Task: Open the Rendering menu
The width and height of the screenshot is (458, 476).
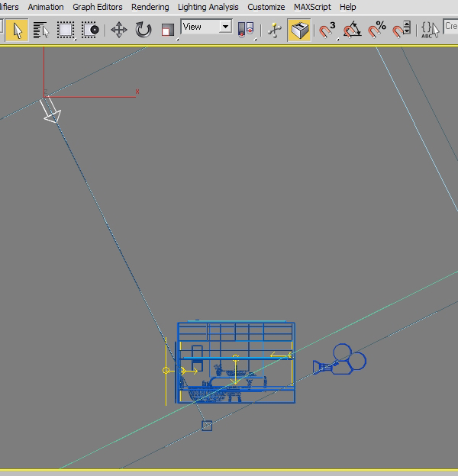Action: point(150,7)
